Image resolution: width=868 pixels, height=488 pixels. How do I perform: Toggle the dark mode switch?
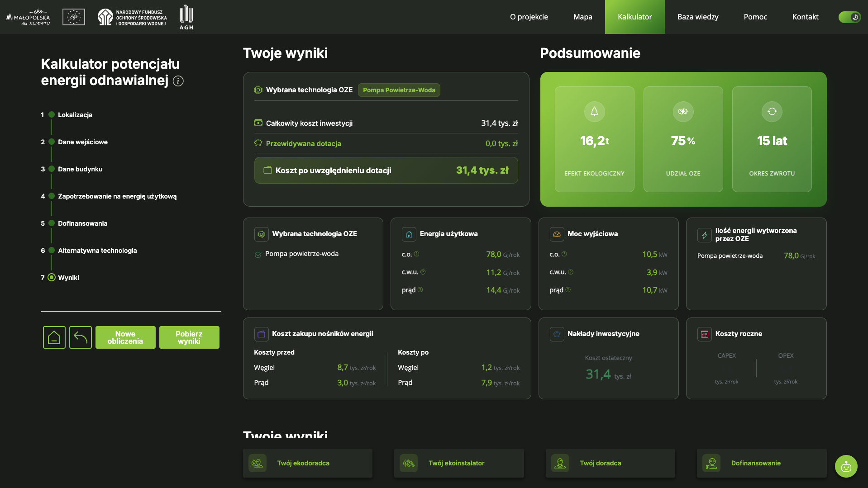pyautogui.click(x=849, y=17)
